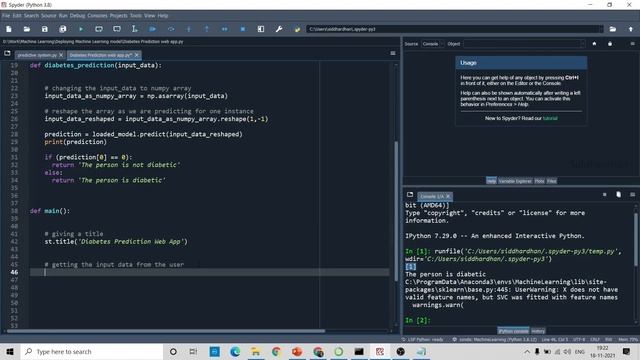The image size is (640, 360).
Task: Close Diabetes Prediction web app.py tab
Action: pos(137,55)
